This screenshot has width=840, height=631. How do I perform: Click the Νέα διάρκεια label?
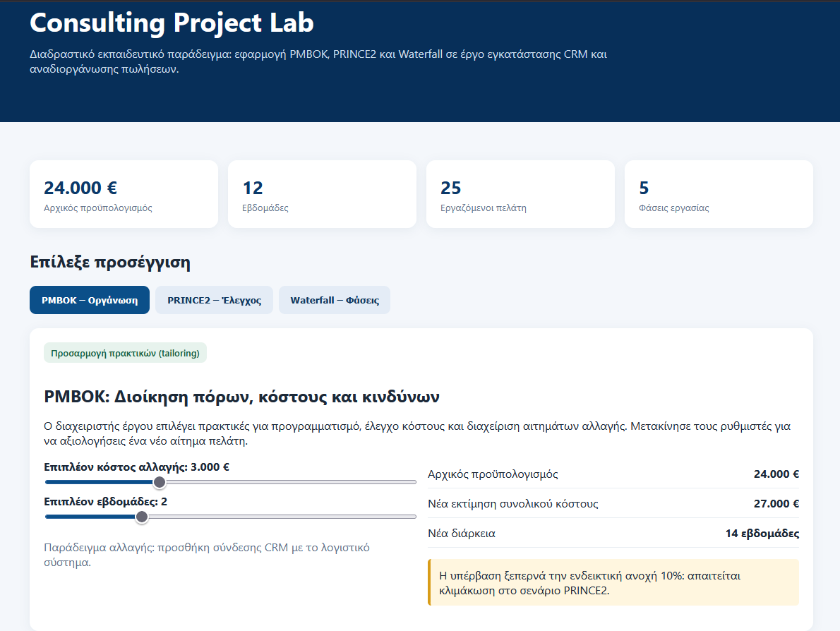tap(462, 534)
